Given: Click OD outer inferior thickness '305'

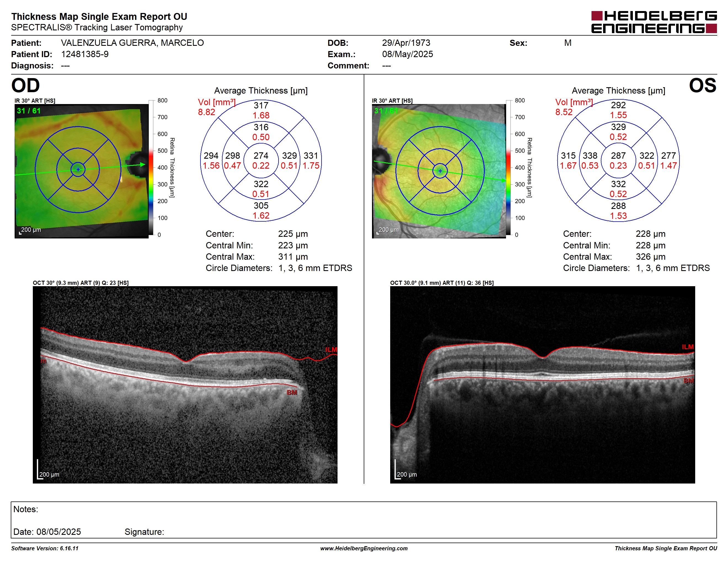Looking at the screenshot, I should pos(261,205).
